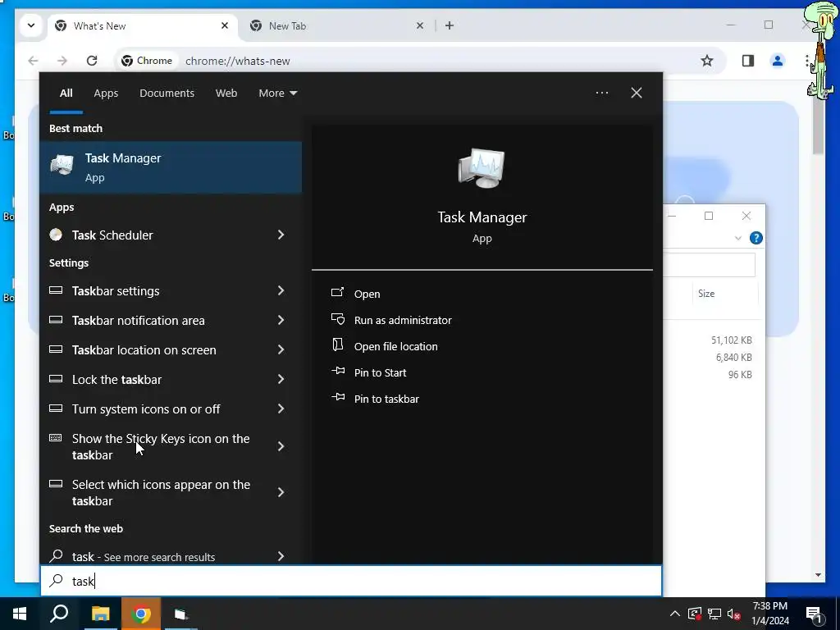
Task: Click the Chrome icon in the taskbar
Action: pyautogui.click(x=141, y=614)
